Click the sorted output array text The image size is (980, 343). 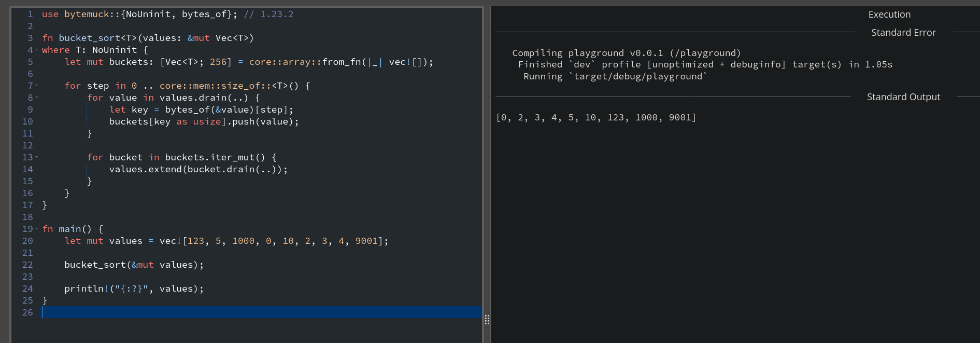click(x=596, y=117)
